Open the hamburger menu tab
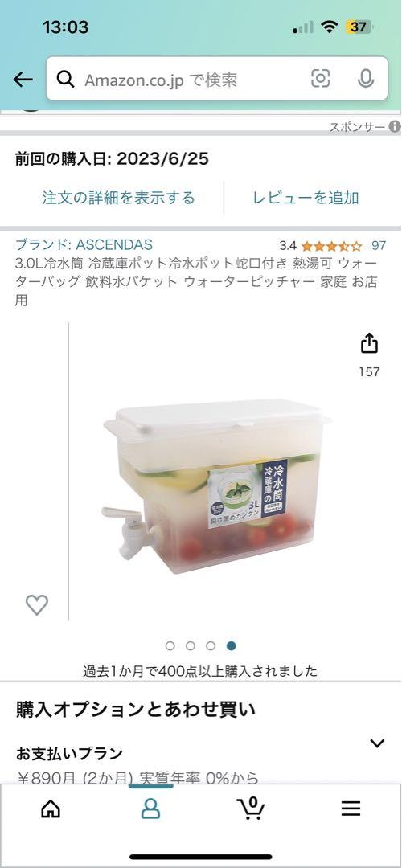Viewport: 402px width, 868px height. tap(351, 809)
